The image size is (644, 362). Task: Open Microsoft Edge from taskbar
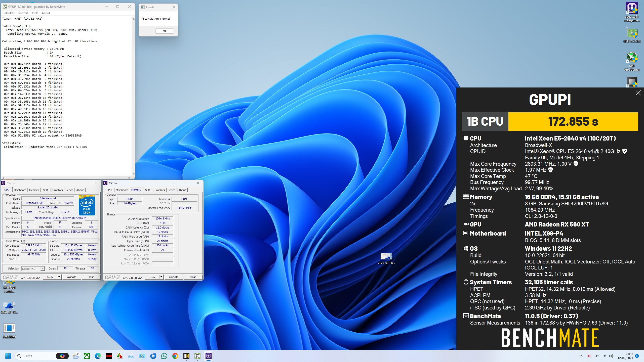[98, 356]
